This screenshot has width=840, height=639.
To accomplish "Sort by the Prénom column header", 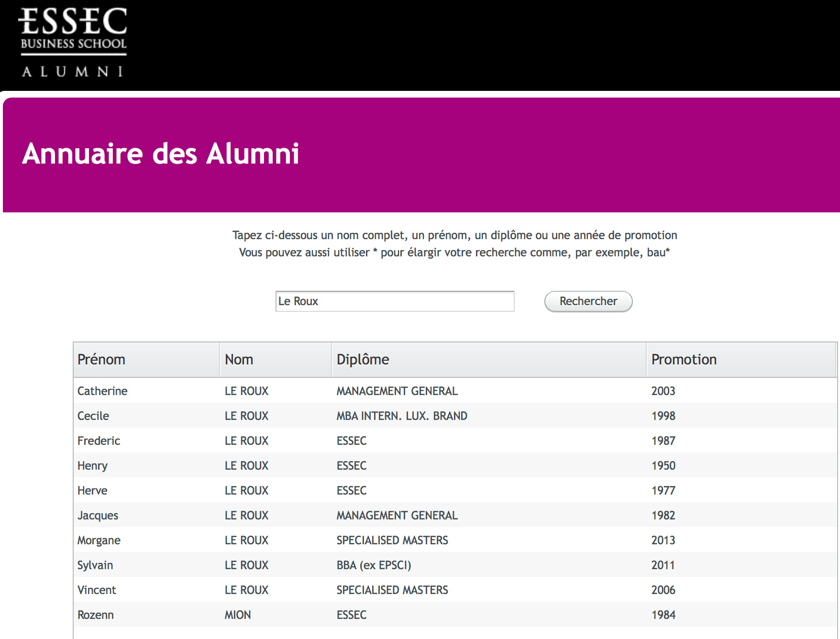I will (146, 360).
